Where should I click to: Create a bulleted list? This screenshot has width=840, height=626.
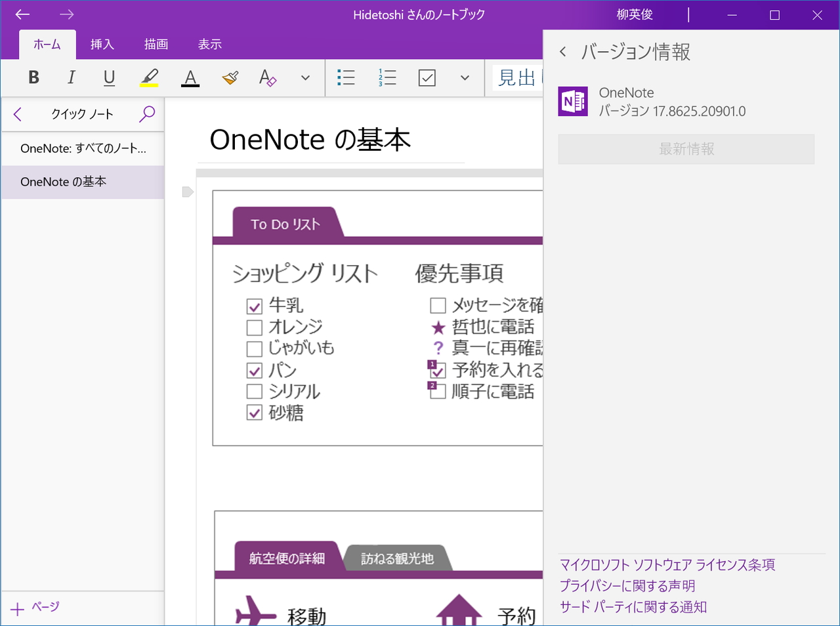click(346, 77)
